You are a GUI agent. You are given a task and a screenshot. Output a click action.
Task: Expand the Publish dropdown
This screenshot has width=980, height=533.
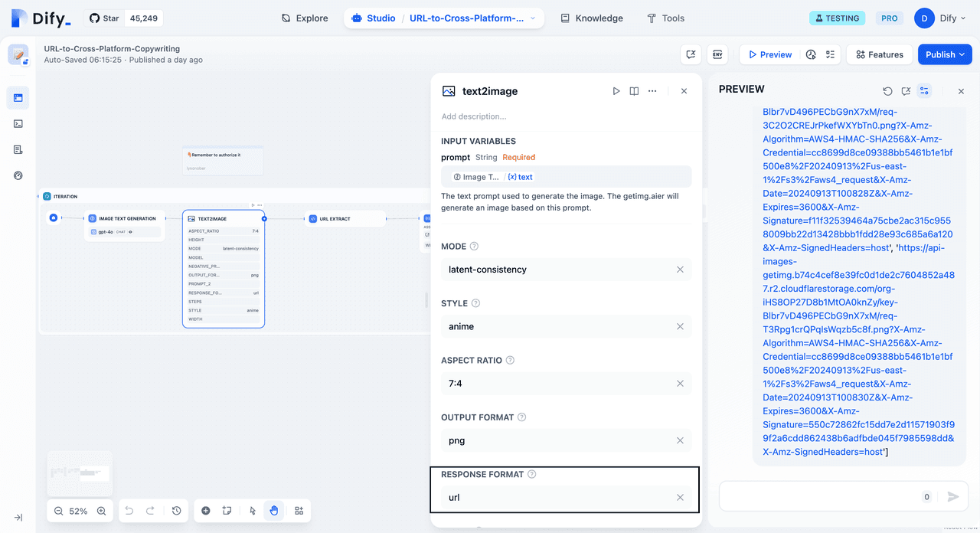(945, 54)
